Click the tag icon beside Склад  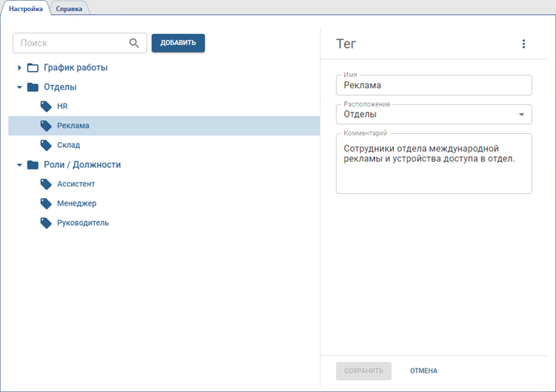click(46, 145)
